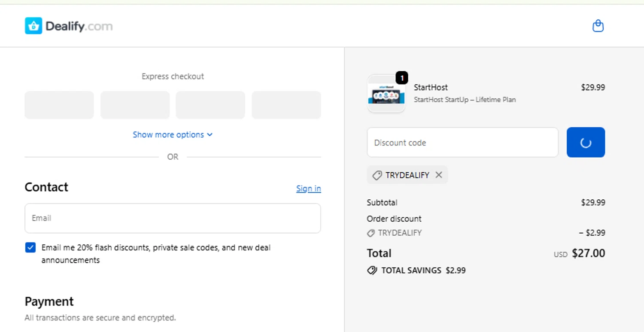Click the StartHost product thumbnail
Screen dimensions: 644x332
[386, 94]
